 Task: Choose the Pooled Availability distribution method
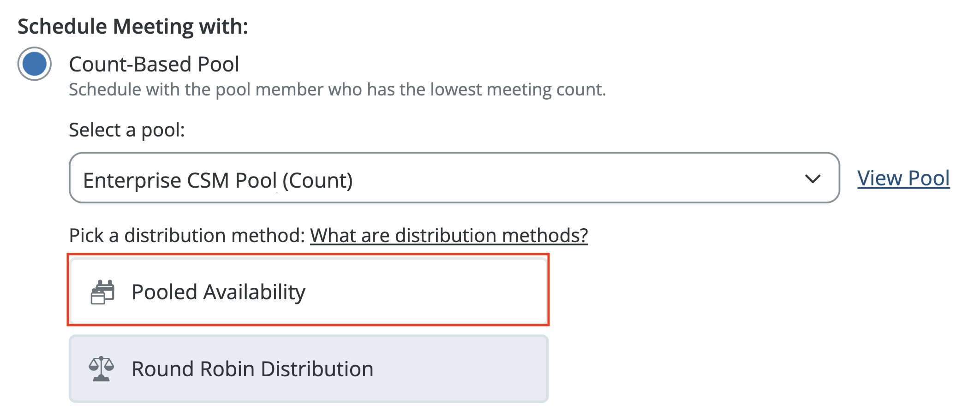tap(308, 292)
